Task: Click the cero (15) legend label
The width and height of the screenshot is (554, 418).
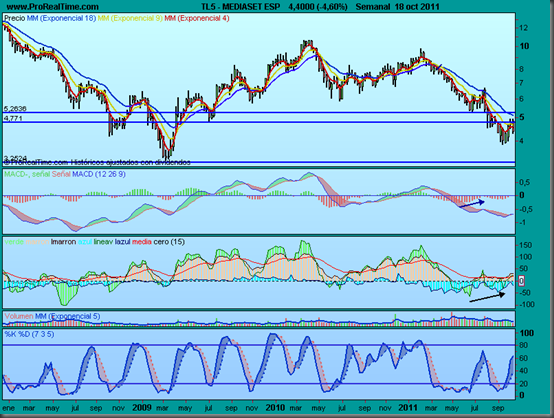Action: [x=169, y=242]
